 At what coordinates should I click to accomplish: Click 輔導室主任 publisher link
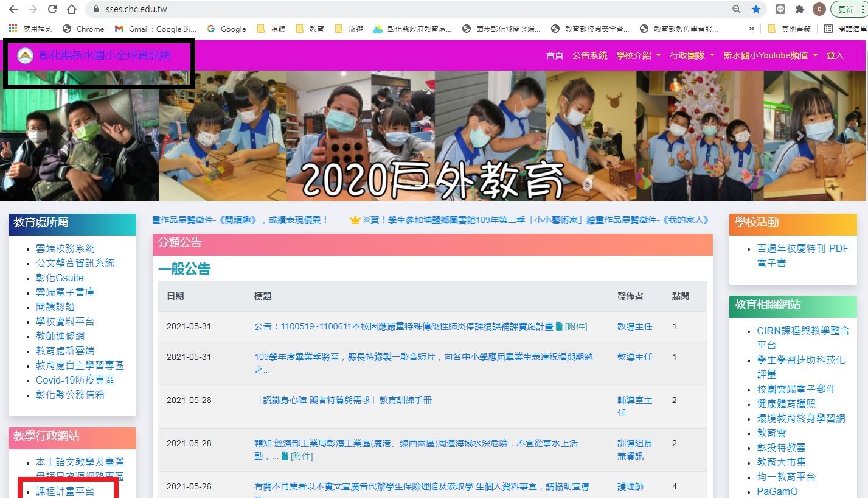coord(634,406)
